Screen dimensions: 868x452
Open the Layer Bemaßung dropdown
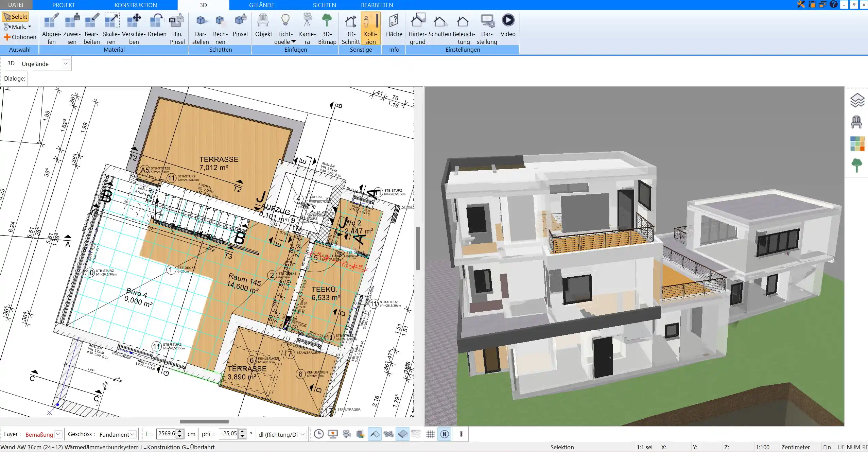58,434
